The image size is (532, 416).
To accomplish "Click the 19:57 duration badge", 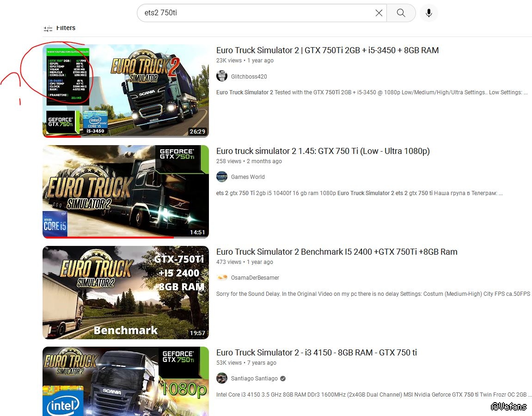I will (197, 333).
